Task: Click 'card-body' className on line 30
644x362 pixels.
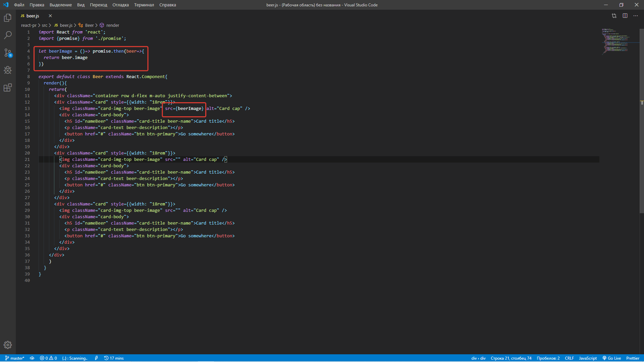Action: tap(113, 217)
